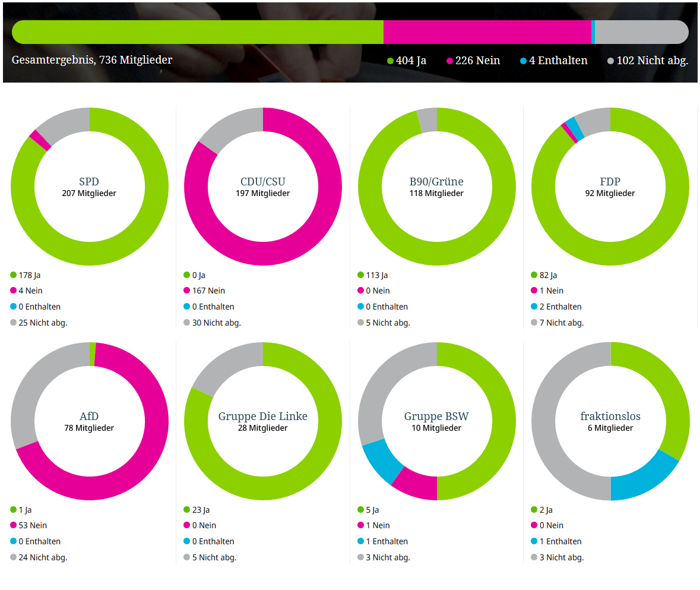Select the CDU/CSU '167 Nein' legend entry
Screen dimensions: 700x590
[x=204, y=291]
